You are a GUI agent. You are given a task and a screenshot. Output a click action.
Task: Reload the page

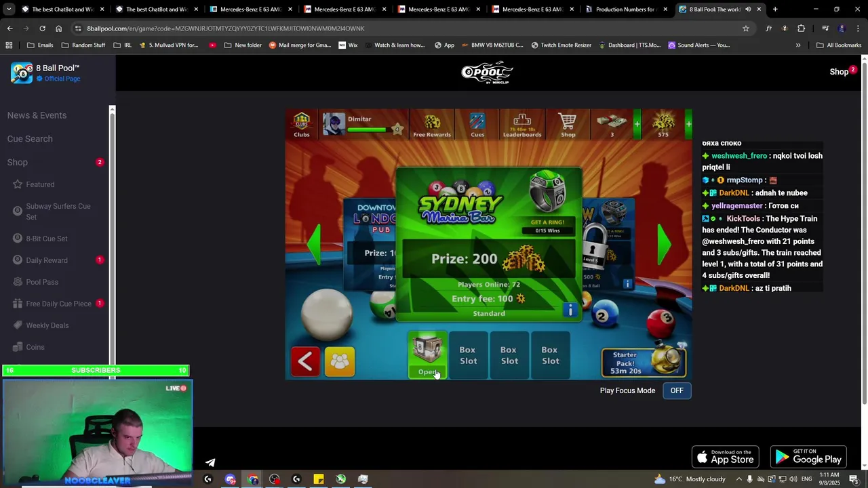point(42,28)
